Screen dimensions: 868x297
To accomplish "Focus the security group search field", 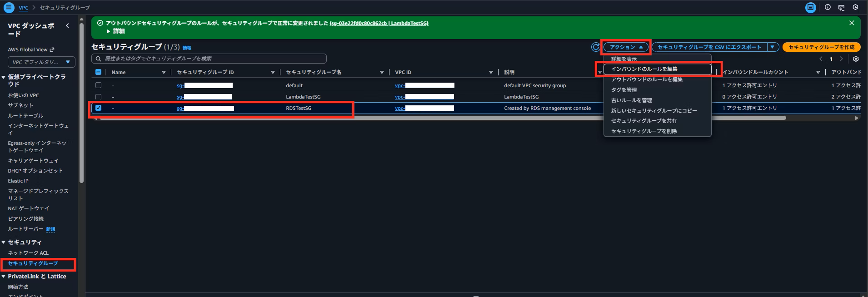I will coord(209,59).
